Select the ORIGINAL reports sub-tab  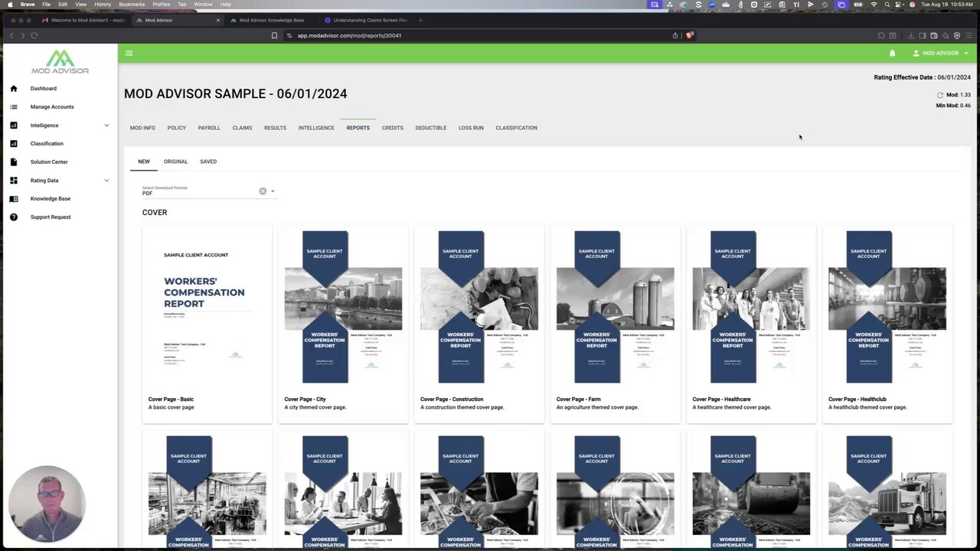(x=175, y=161)
